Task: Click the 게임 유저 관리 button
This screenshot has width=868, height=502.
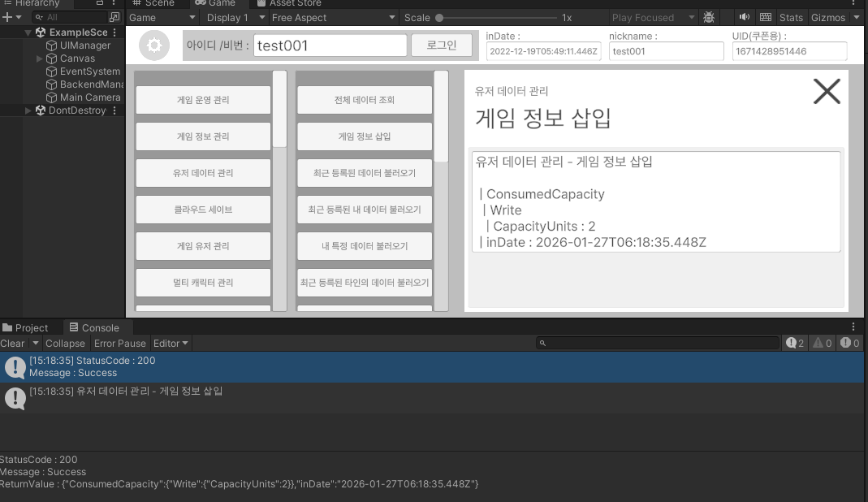Action: (x=203, y=246)
